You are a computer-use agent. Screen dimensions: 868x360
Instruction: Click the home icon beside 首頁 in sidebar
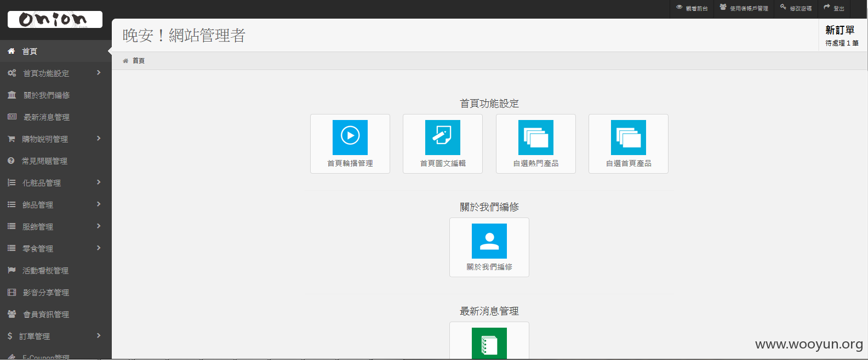[x=11, y=51]
